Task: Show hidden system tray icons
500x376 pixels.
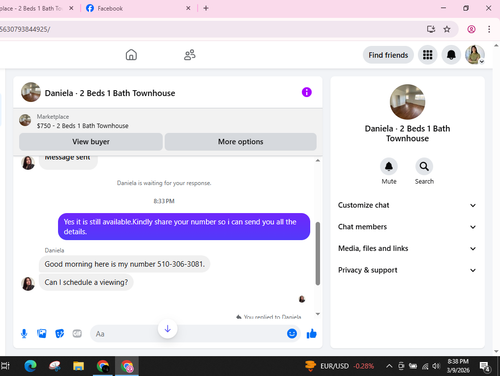Action: coord(389,366)
